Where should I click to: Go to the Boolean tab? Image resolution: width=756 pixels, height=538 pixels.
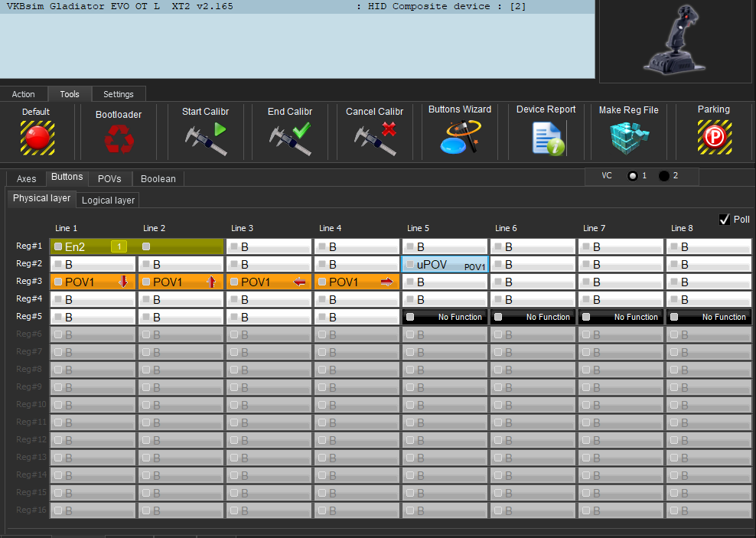[158, 179]
